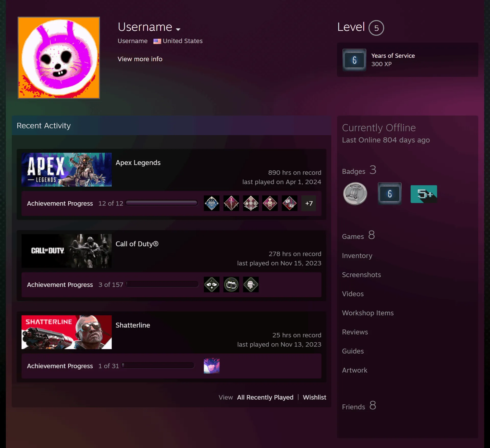Open the Badges 3 section link
This screenshot has width=490, height=448.
pyautogui.click(x=359, y=170)
